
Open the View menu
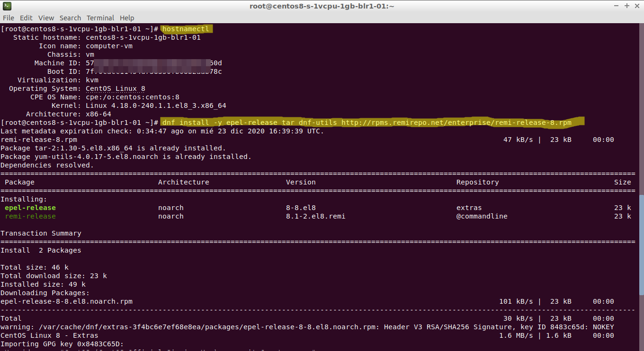46,18
